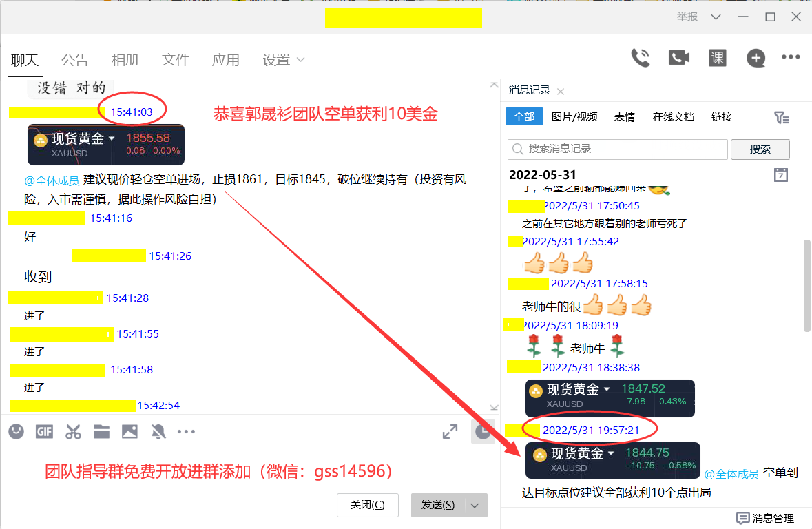The width and height of the screenshot is (812, 529).
Task: Open the message filter icon
Action: [x=782, y=118]
